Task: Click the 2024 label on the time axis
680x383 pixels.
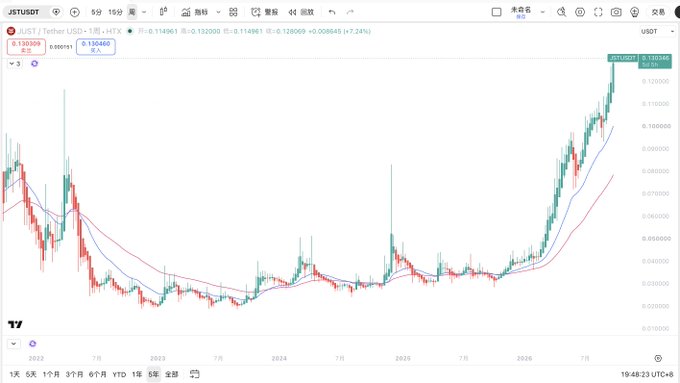Action: [279, 358]
